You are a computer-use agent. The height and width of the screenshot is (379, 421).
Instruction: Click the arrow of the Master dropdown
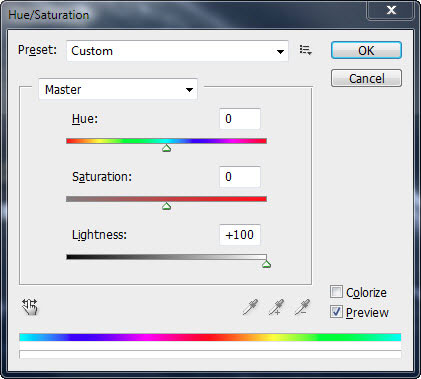pos(189,90)
